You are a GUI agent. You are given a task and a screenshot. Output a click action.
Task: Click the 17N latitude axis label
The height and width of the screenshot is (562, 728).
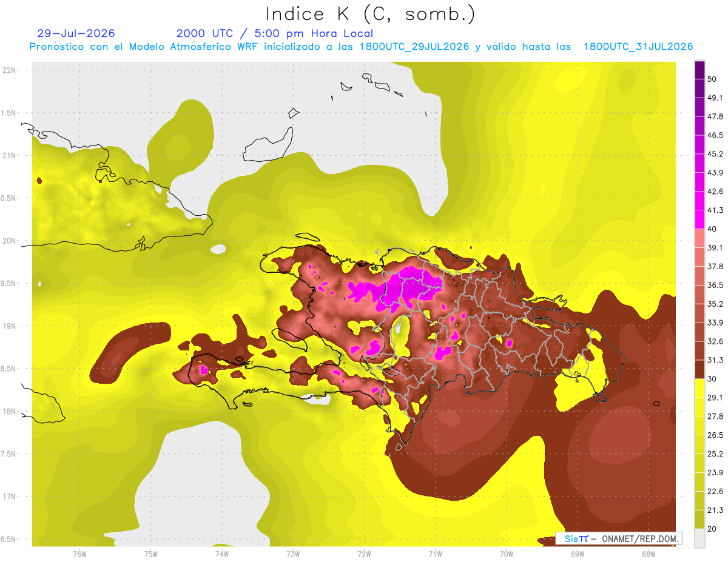tap(9, 497)
